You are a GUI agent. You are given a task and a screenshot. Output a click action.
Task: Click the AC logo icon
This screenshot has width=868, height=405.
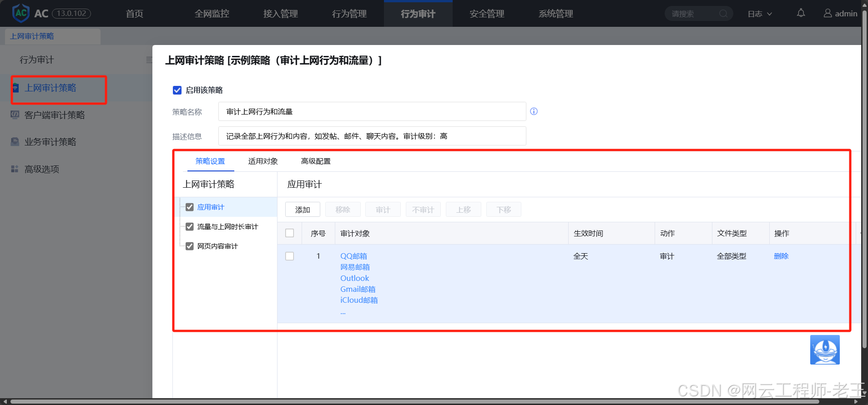tap(21, 13)
